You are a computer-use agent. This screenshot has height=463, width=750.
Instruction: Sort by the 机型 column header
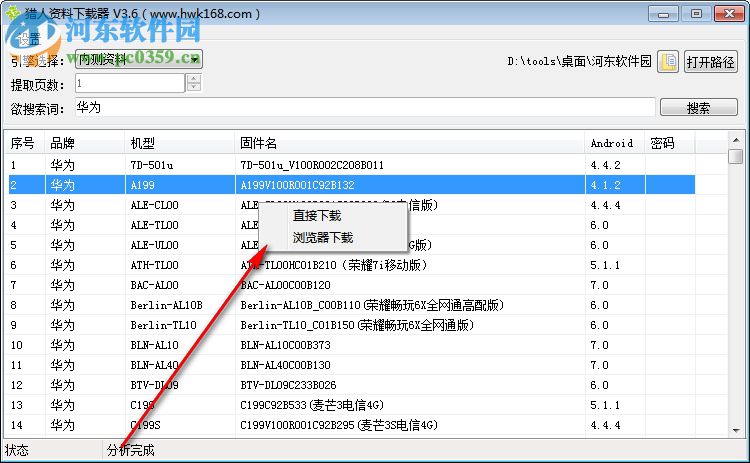click(x=179, y=143)
